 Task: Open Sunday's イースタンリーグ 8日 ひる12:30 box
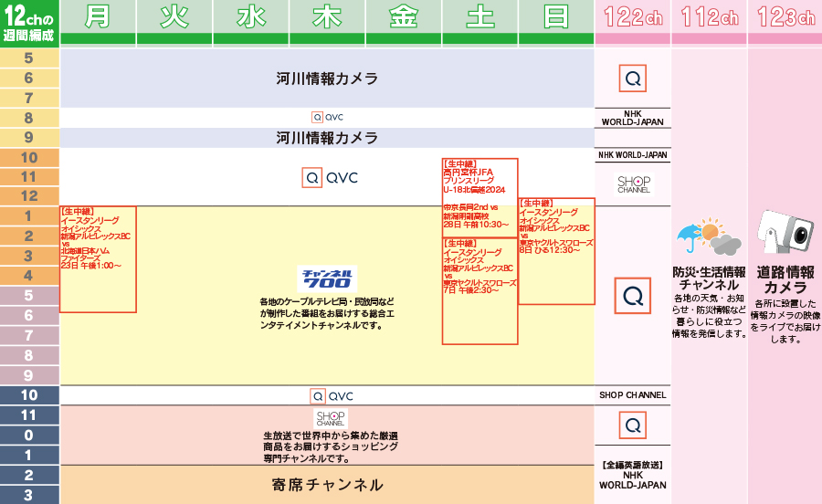coord(556,251)
